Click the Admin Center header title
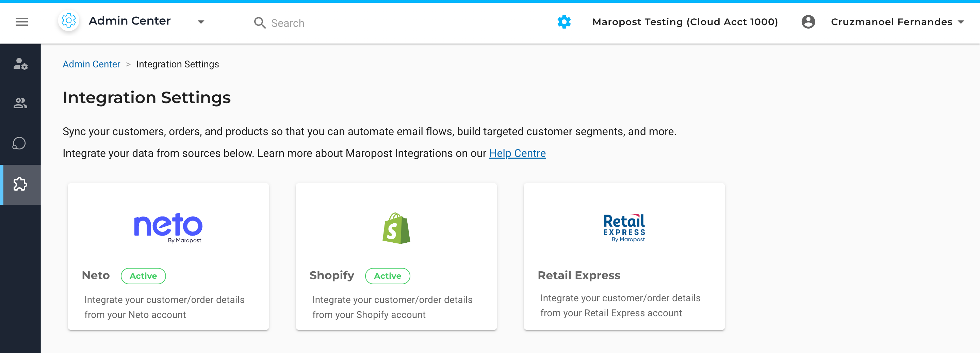The width and height of the screenshot is (980, 353). point(129,21)
